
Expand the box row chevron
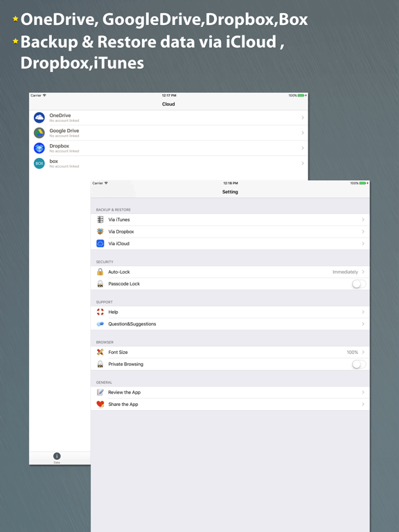tap(303, 163)
